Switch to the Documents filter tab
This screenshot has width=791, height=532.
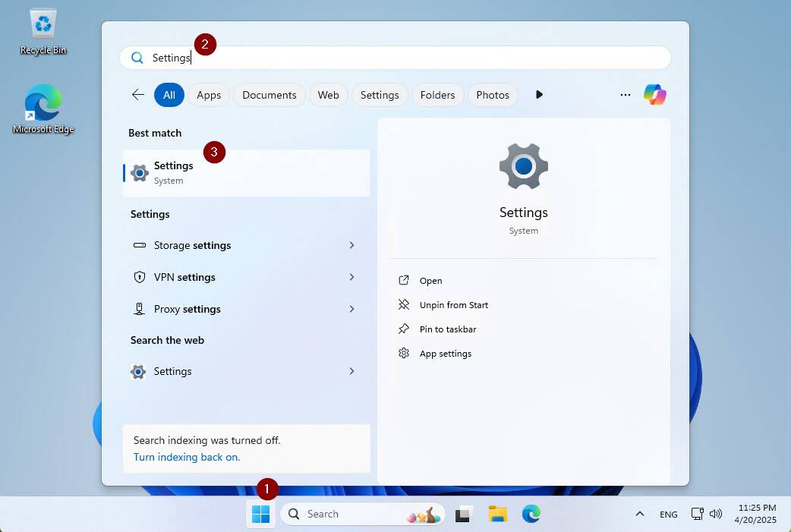(x=269, y=95)
